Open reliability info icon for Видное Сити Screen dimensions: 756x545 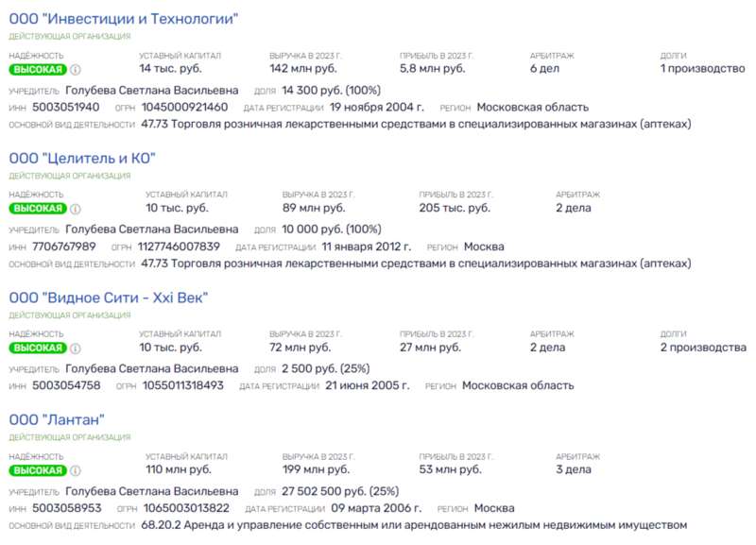tap(76, 348)
